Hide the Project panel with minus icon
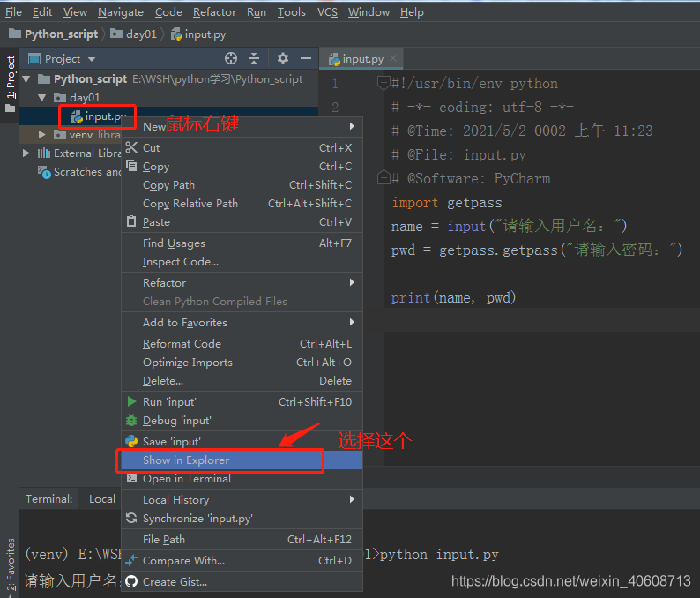Viewport: 700px width, 598px height. pos(306,58)
